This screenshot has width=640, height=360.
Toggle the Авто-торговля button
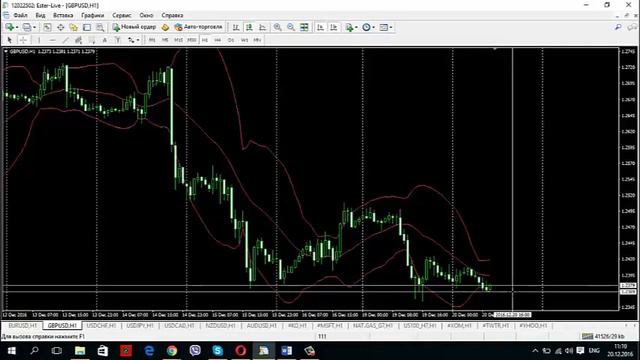point(198,27)
